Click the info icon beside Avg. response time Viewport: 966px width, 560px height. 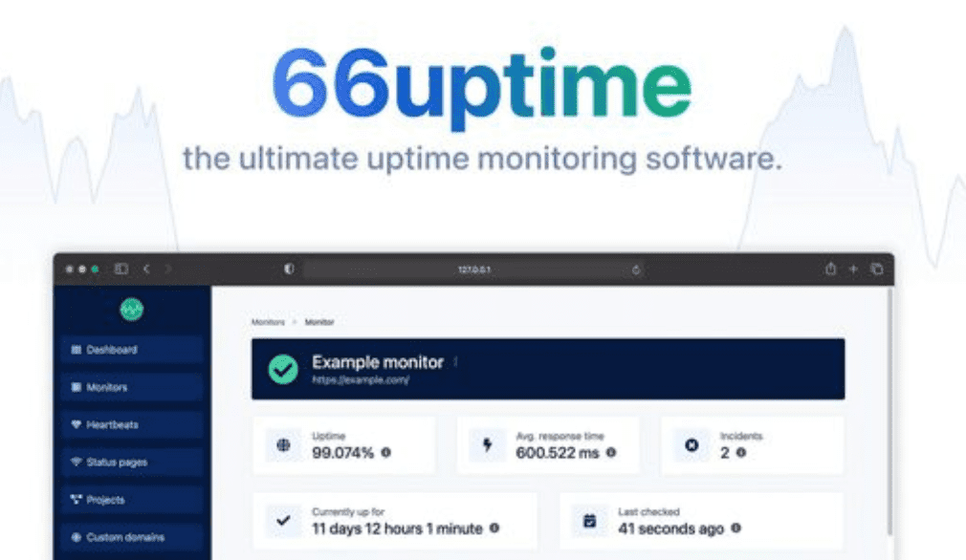[x=611, y=453]
